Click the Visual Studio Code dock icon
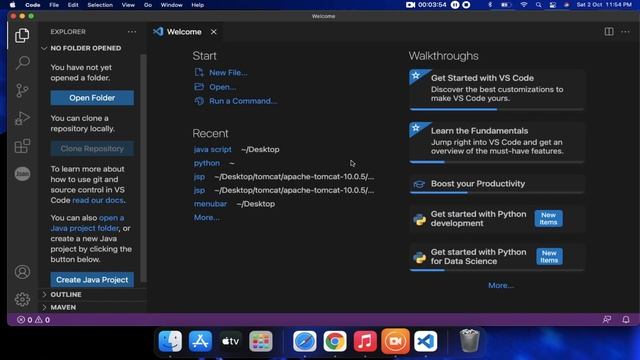Image resolution: width=640 pixels, height=360 pixels. pos(425,341)
